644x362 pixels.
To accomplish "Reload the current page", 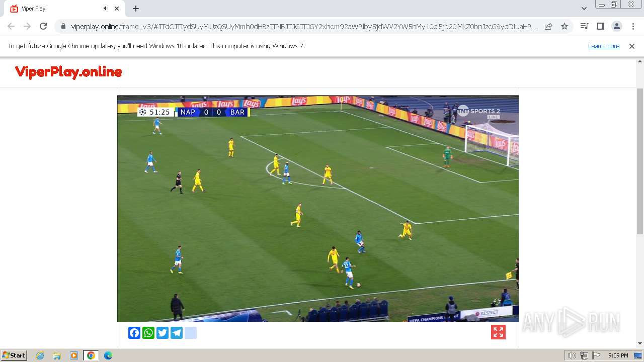I will point(43,26).
